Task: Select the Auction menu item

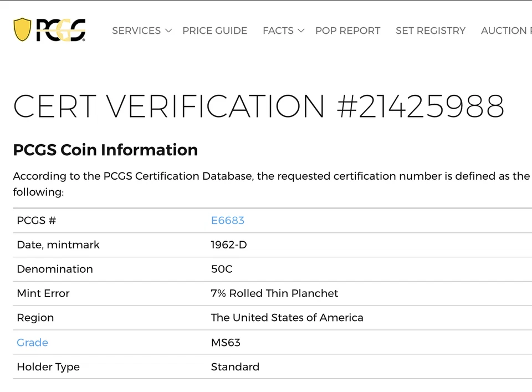Action: click(x=504, y=30)
